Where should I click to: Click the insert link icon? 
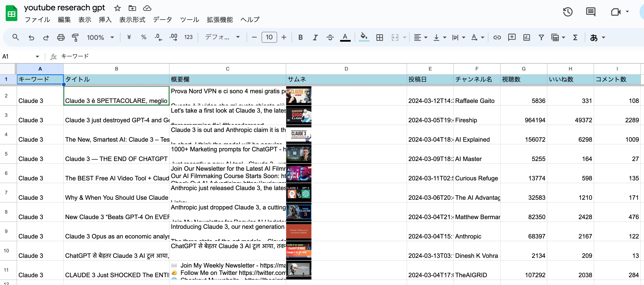(x=497, y=37)
